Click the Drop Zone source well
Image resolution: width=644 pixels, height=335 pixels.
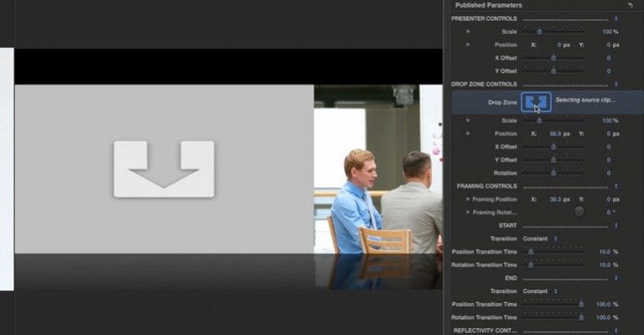coord(536,102)
